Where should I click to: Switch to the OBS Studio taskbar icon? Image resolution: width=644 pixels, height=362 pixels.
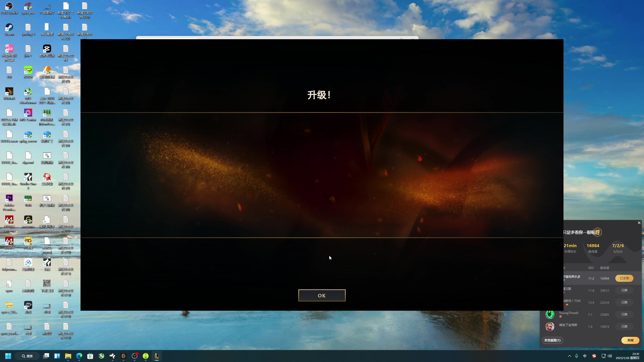(x=135, y=356)
